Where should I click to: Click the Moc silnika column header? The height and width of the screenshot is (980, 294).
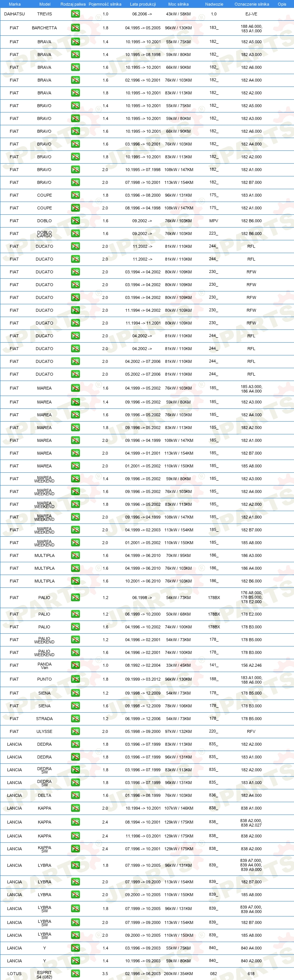click(x=178, y=4)
